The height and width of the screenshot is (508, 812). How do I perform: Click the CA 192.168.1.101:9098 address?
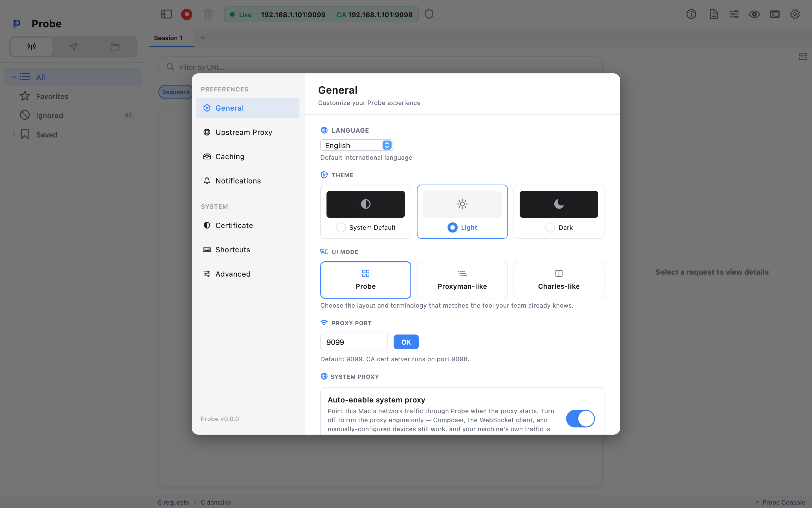(374, 14)
